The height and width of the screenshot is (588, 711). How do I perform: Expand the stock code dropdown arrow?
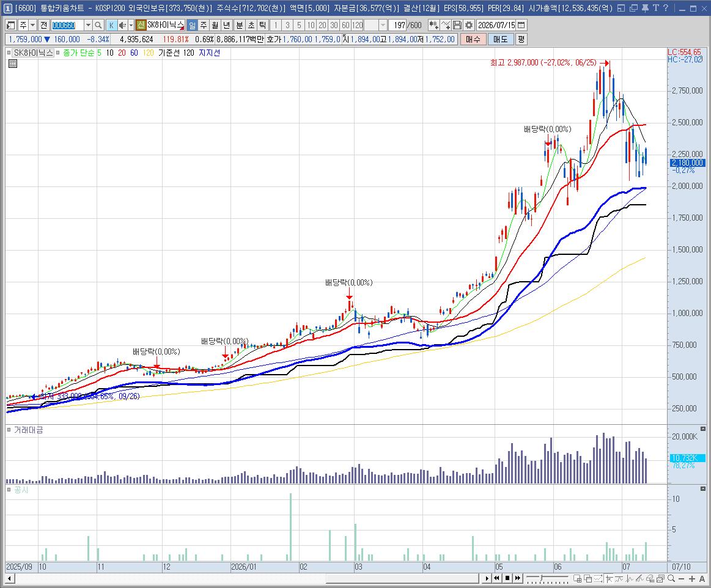(88, 26)
